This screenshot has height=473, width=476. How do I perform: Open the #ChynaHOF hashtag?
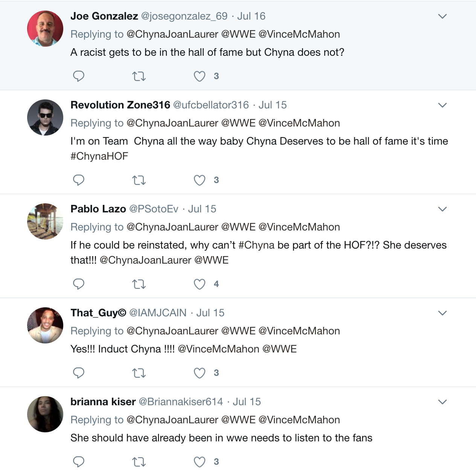[99, 156]
